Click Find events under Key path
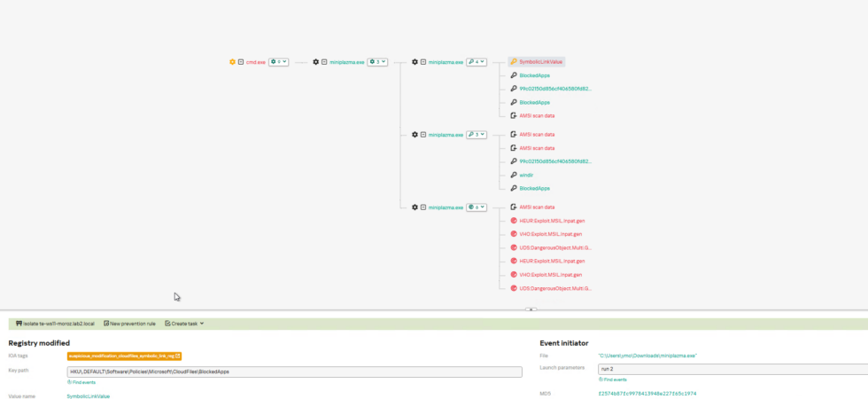Viewport: 868px width, 399px height. 81,382
